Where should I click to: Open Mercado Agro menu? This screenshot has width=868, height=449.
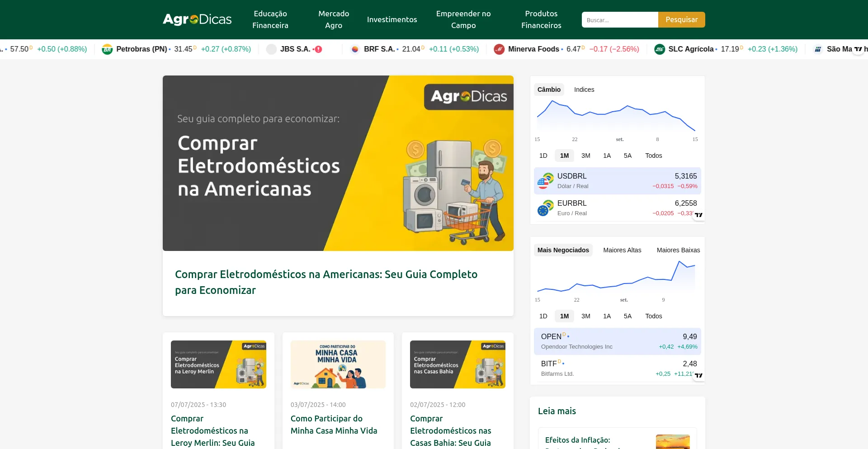click(334, 19)
